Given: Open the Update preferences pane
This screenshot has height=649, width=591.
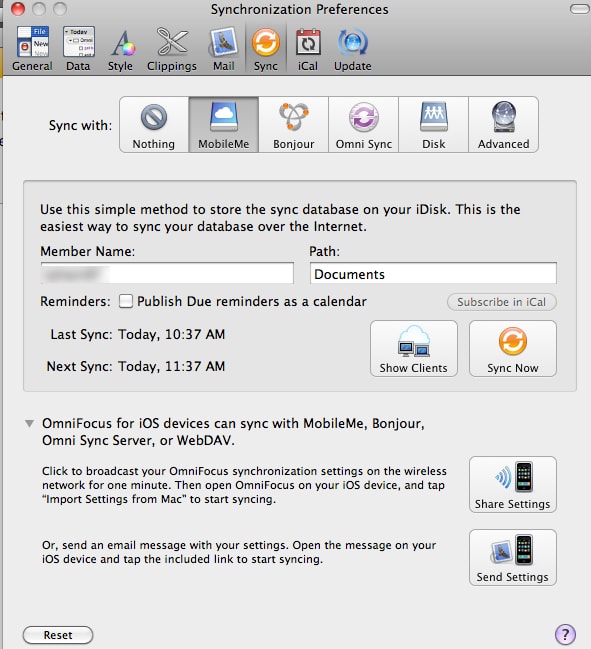Looking at the screenshot, I should click(x=353, y=49).
